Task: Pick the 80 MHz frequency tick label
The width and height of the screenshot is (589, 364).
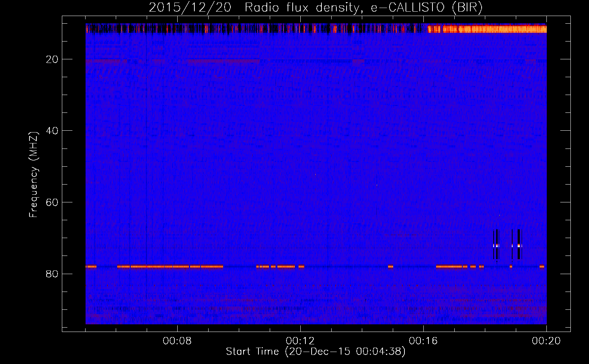Action: click(x=52, y=274)
